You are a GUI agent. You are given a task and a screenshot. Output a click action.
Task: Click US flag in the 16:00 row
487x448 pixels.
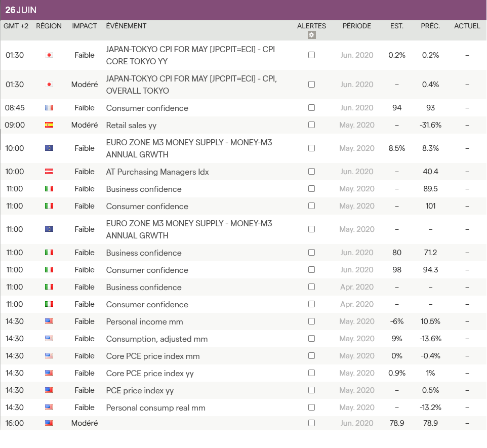[49, 423]
